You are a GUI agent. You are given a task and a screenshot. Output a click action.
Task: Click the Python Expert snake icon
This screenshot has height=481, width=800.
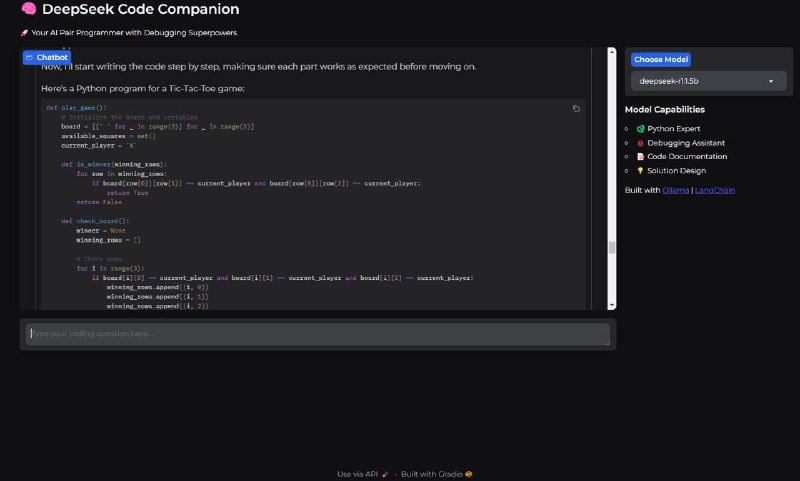640,129
